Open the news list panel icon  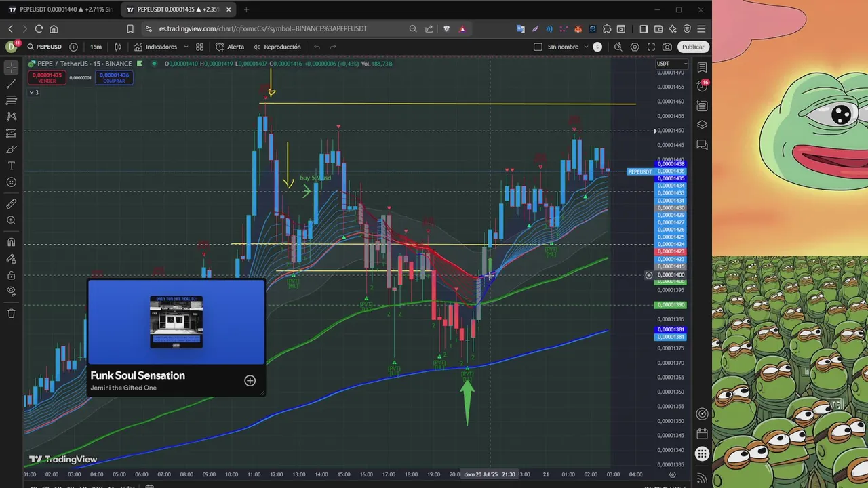[702, 106]
